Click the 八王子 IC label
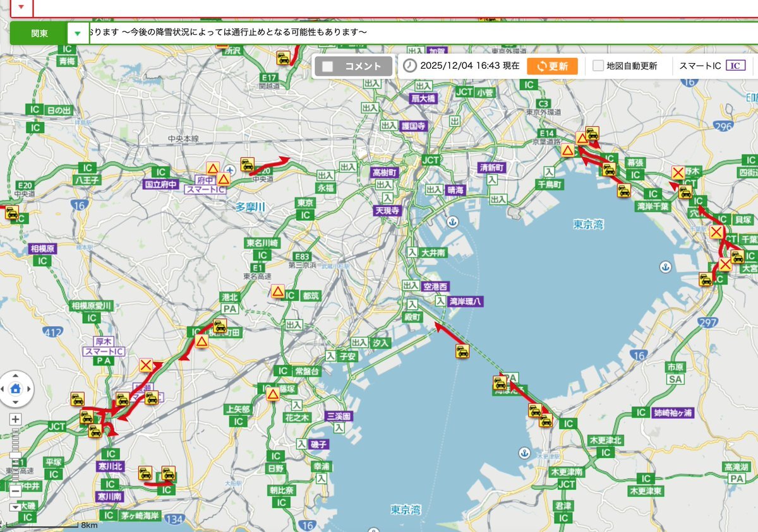Image resolution: width=758 pixels, height=532 pixels. coord(87,180)
